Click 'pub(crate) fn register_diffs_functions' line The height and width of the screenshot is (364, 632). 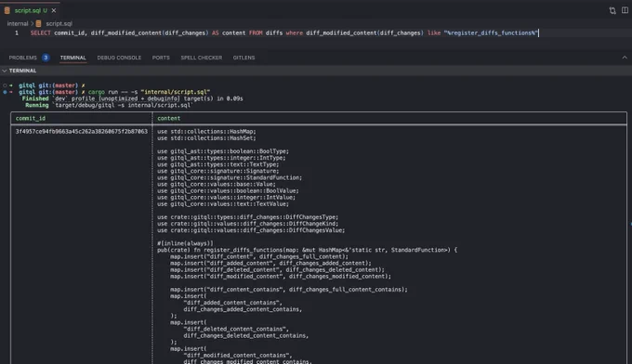tap(307, 250)
